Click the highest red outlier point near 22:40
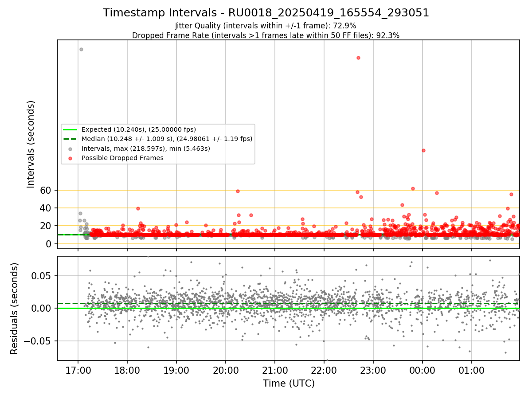 (x=358, y=58)
